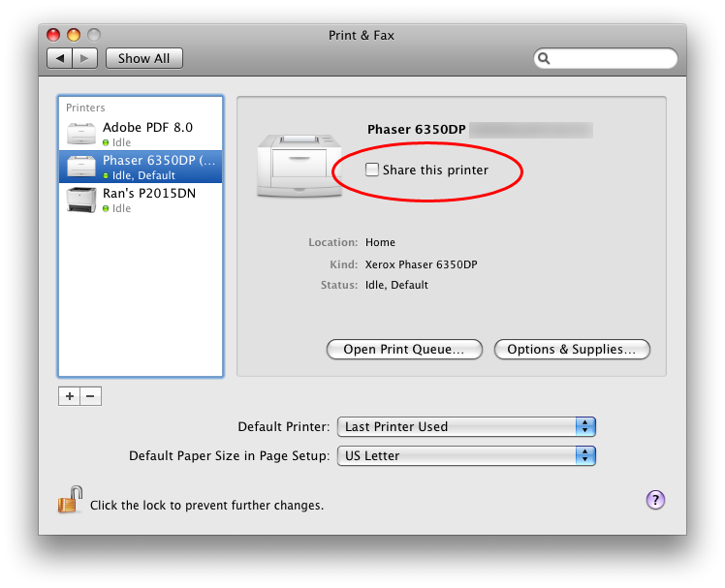Click the magnifying glass search icon
Viewport: 725px width, 588px height.
click(x=544, y=58)
